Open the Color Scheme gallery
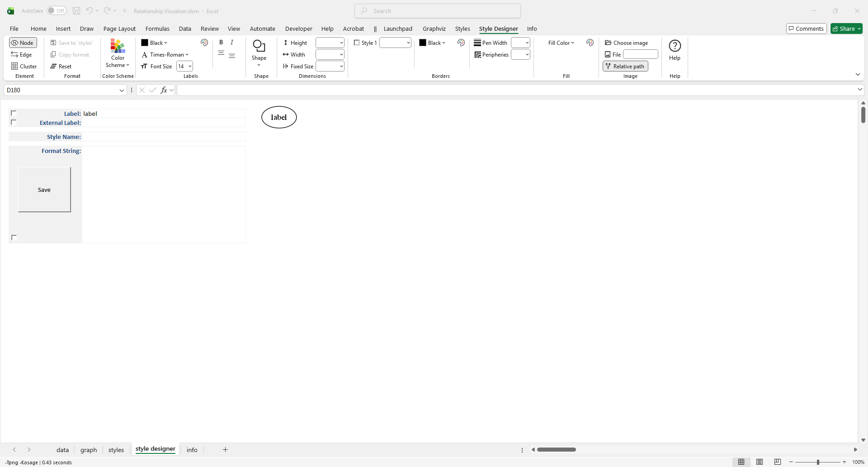 click(118, 53)
